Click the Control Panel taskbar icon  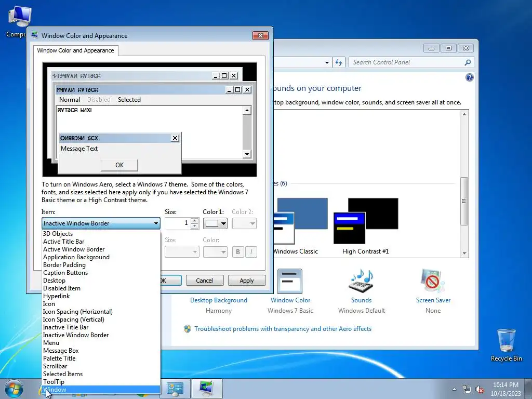pyautogui.click(x=175, y=389)
